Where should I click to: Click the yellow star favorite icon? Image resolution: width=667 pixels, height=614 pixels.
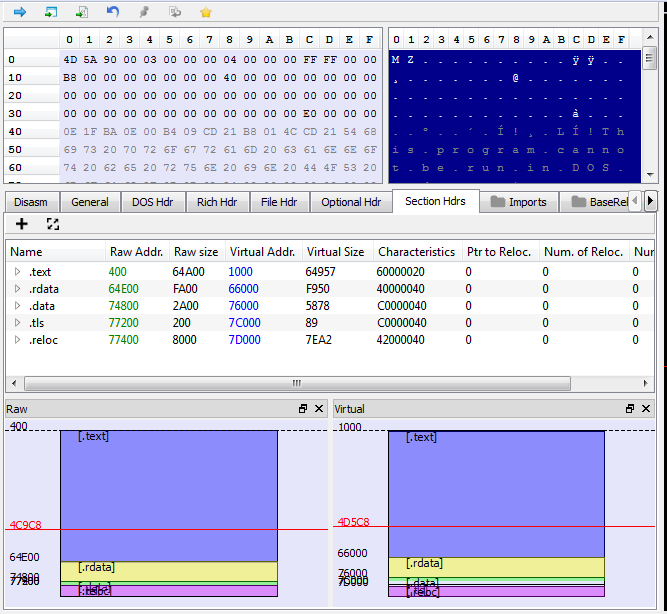coord(206,12)
